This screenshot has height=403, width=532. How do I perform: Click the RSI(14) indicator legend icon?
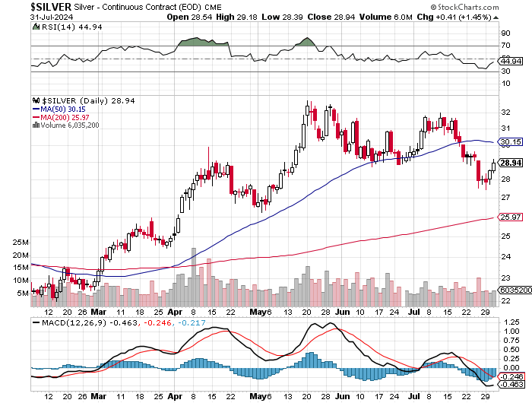(x=36, y=27)
